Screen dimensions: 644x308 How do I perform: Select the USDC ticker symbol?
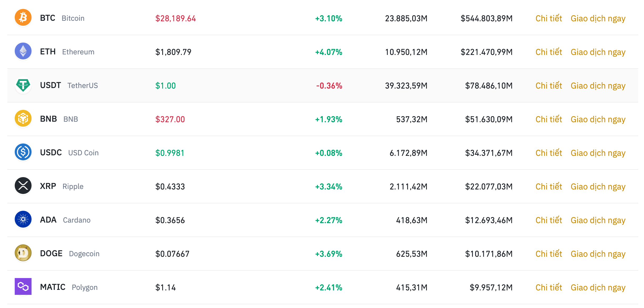[51, 152]
